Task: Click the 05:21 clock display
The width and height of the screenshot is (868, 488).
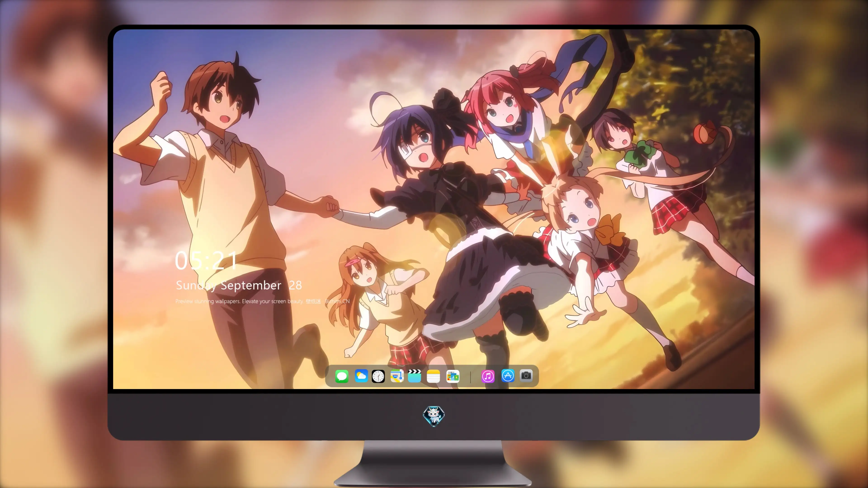Action: (206, 260)
